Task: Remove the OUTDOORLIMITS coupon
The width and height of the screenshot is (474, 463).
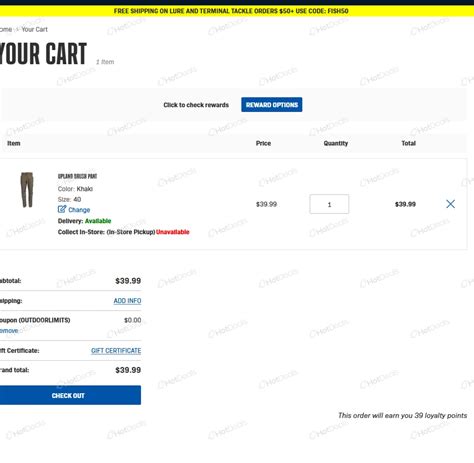Action: coord(9,331)
